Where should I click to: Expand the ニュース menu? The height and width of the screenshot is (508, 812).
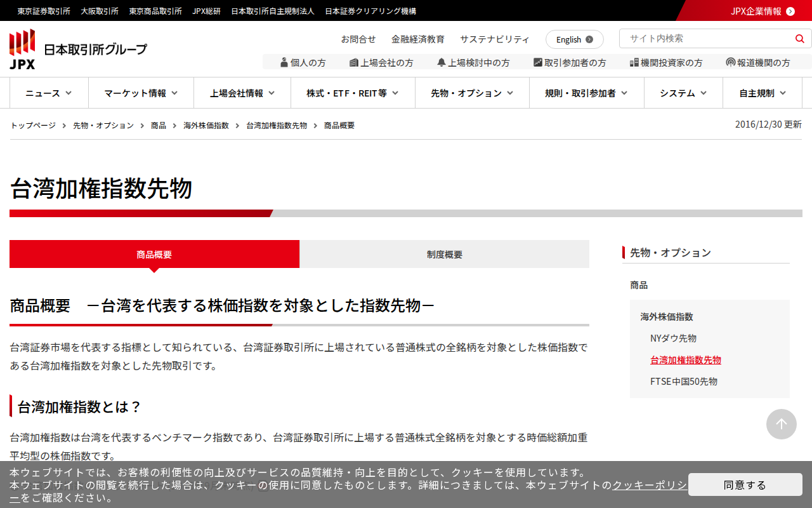click(x=49, y=93)
